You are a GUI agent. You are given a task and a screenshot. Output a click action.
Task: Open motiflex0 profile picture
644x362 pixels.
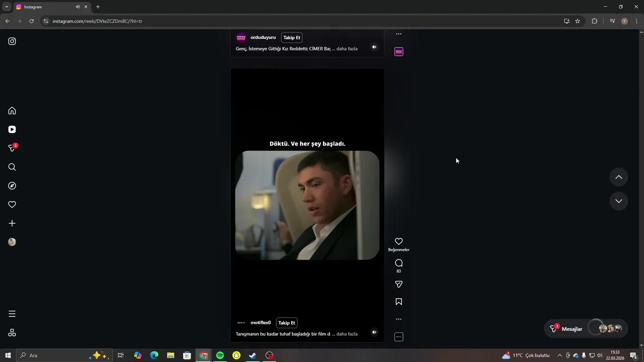tap(242, 323)
